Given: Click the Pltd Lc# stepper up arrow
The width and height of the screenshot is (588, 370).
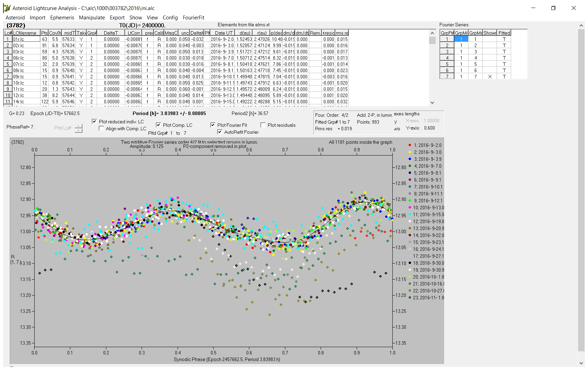Looking at the screenshot, I should 79,126.
